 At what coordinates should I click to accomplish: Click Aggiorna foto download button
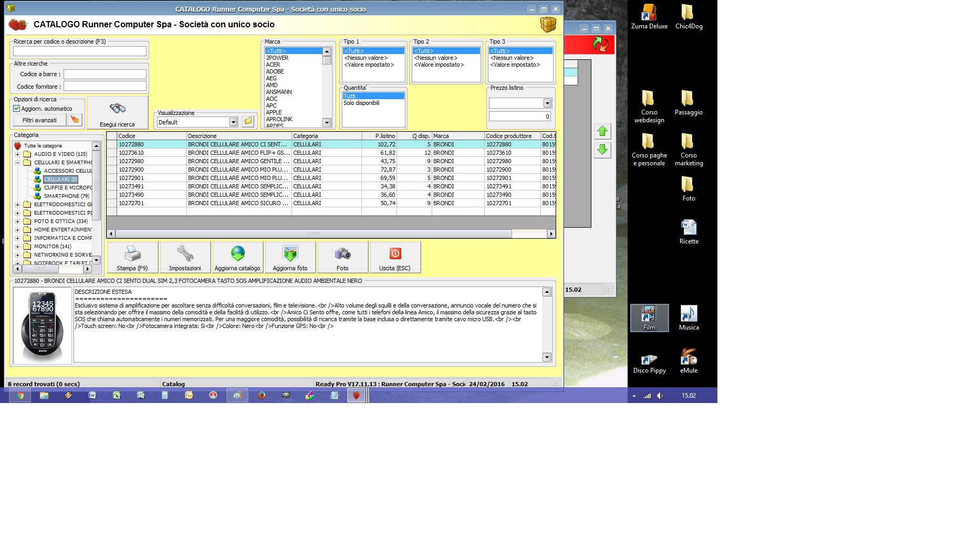click(x=290, y=257)
